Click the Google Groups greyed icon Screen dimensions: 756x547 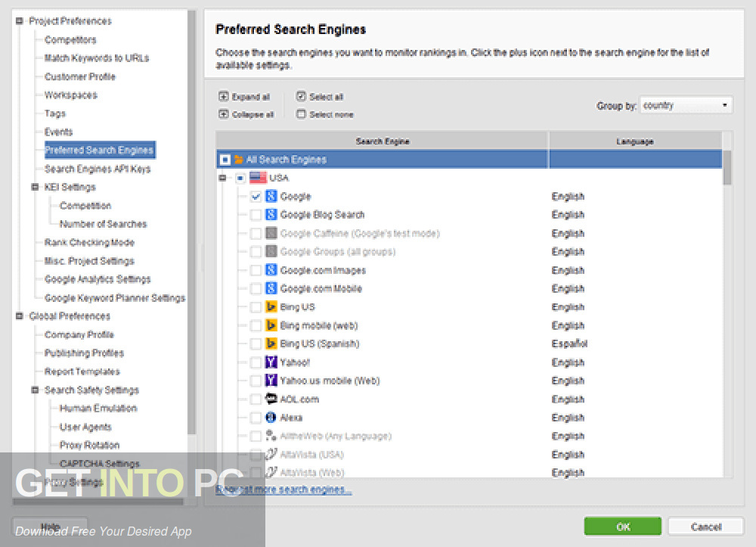pyautogui.click(x=271, y=251)
